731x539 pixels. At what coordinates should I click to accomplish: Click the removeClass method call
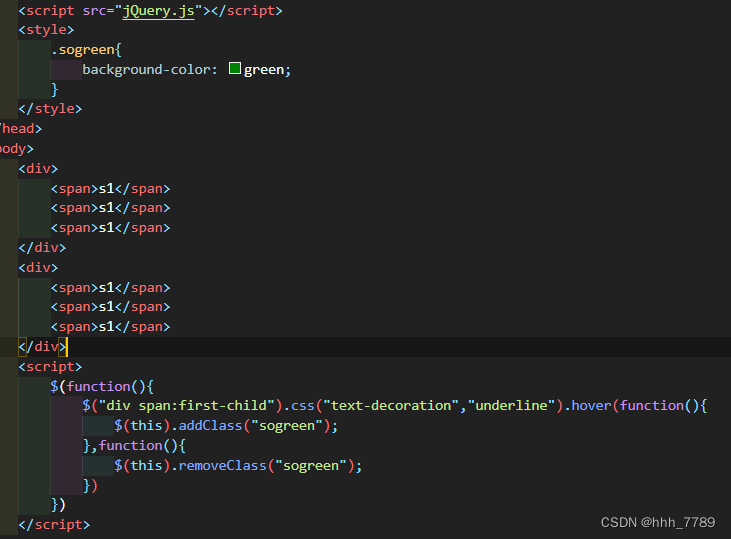[x=222, y=466]
